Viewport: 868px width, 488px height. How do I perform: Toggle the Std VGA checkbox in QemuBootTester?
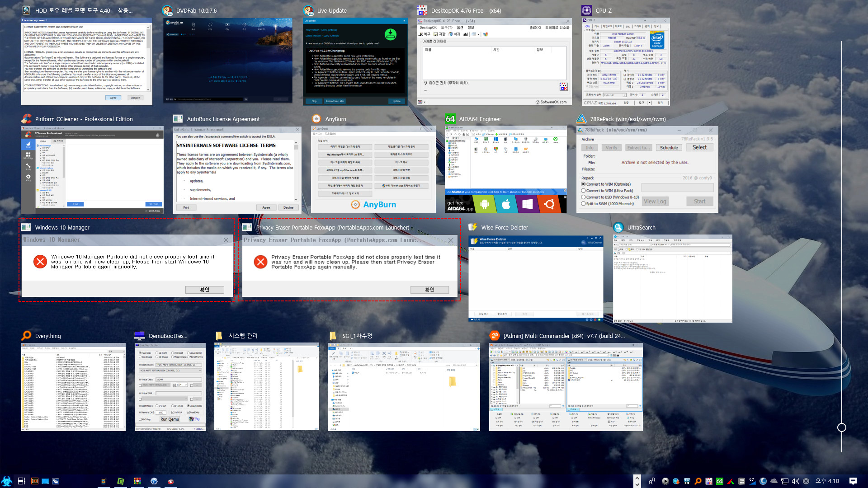177,412
